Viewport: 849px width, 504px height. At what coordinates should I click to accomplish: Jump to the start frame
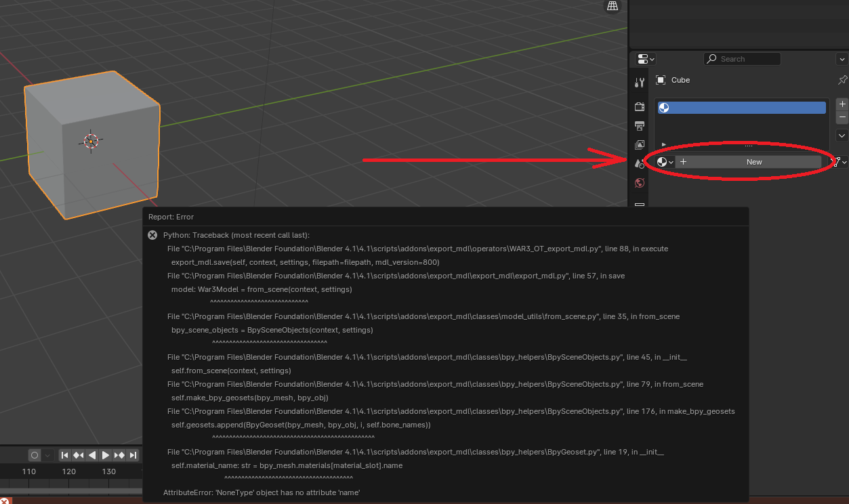click(x=65, y=455)
